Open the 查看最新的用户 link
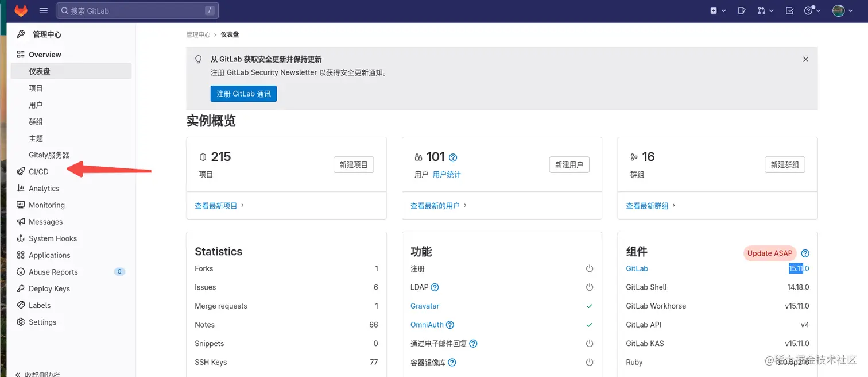Screen dimensions: 868x377 pyautogui.click(x=439, y=205)
